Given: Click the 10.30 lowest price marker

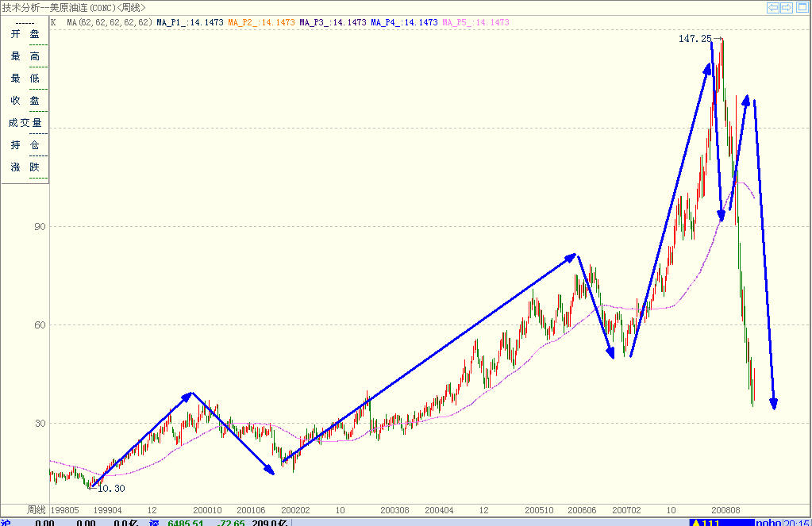Looking at the screenshot, I should (111, 488).
